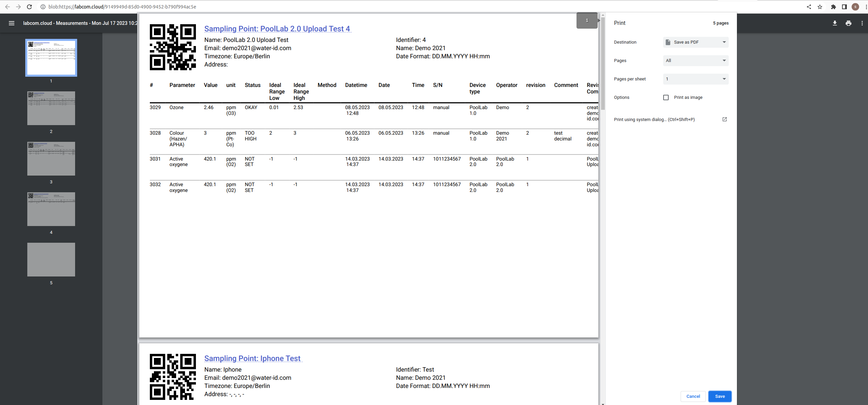Click the Datetime column header
868x405 pixels.
(356, 85)
